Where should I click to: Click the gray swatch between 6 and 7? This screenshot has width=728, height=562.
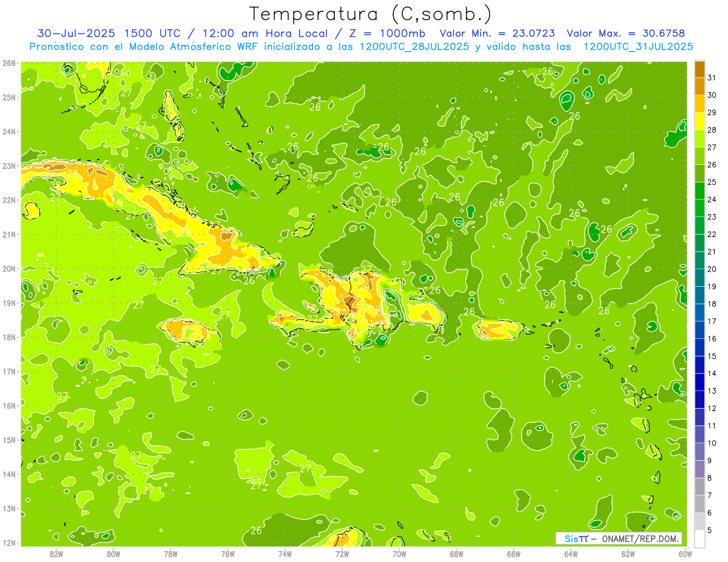[x=699, y=504]
